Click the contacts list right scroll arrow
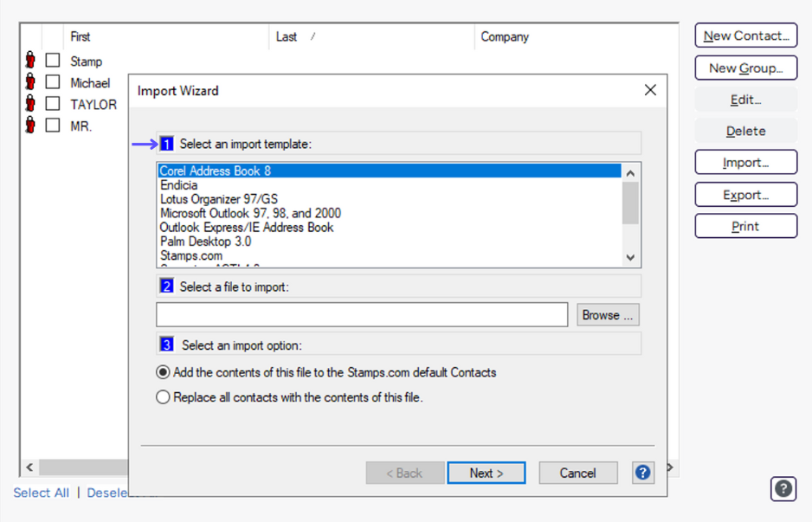 tap(671, 467)
